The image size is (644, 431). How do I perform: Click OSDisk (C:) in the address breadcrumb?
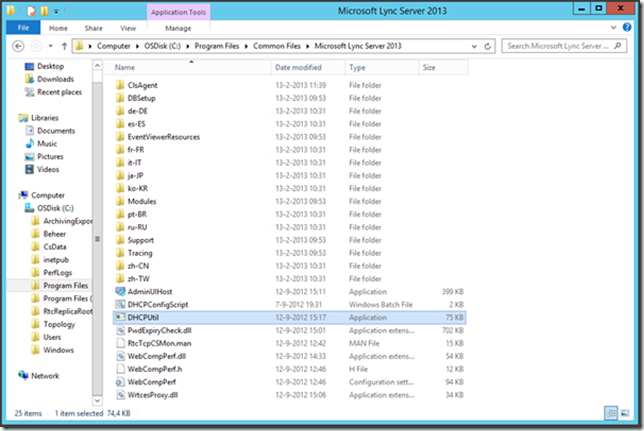point(163,46)
